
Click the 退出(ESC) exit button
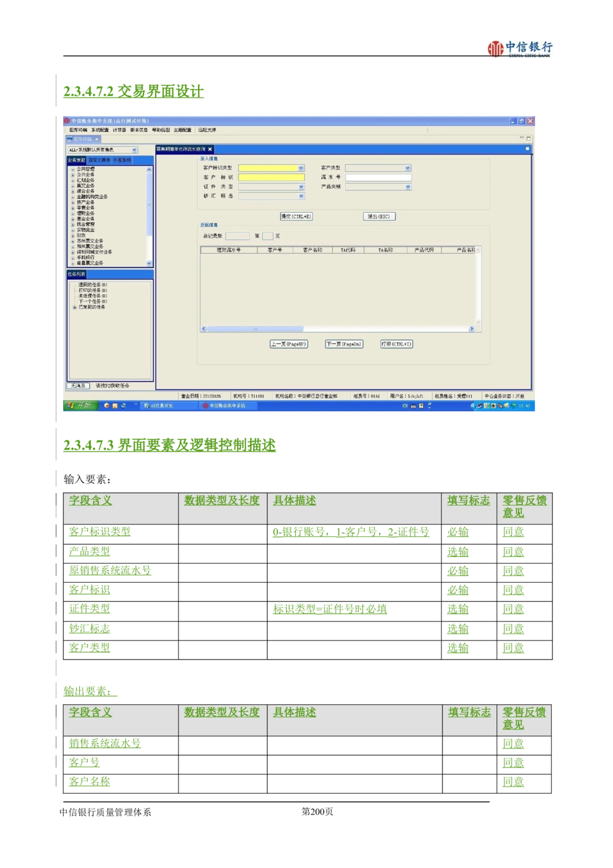pyautogui.click(x=379, y=217)
